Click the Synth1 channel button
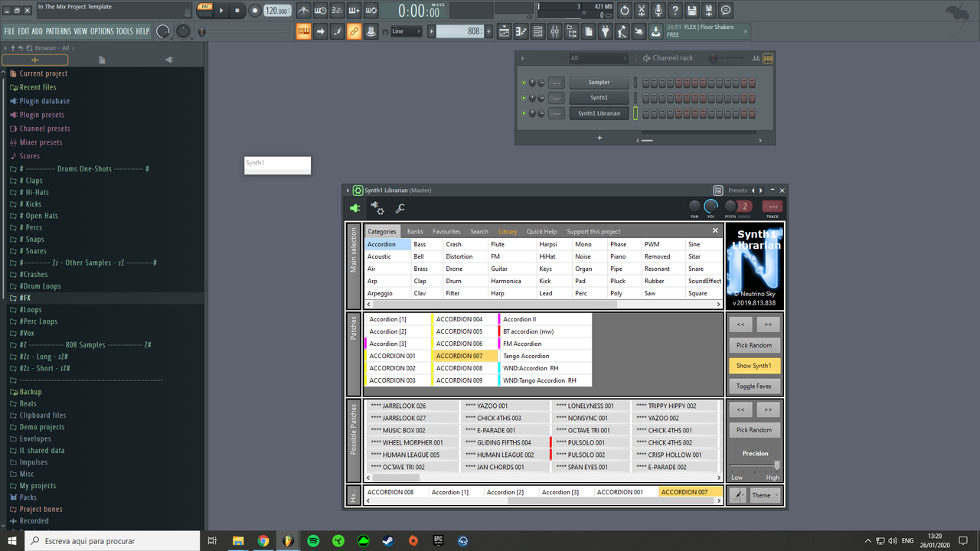Image resolution: width=980 pixels, height=551 pixels. 599,98
